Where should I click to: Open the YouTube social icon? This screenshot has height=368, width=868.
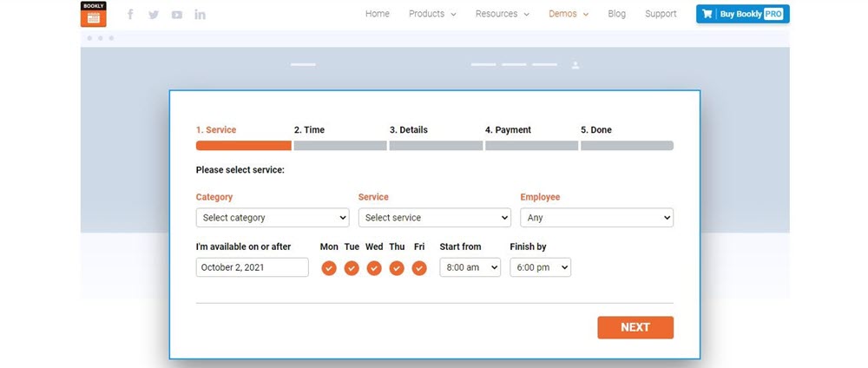coord(177,14)
